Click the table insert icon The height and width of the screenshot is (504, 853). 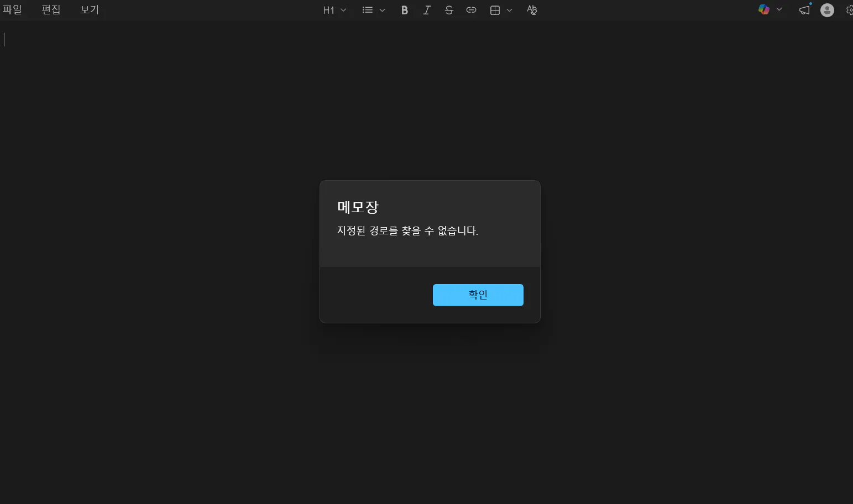[x=495, y=10]
